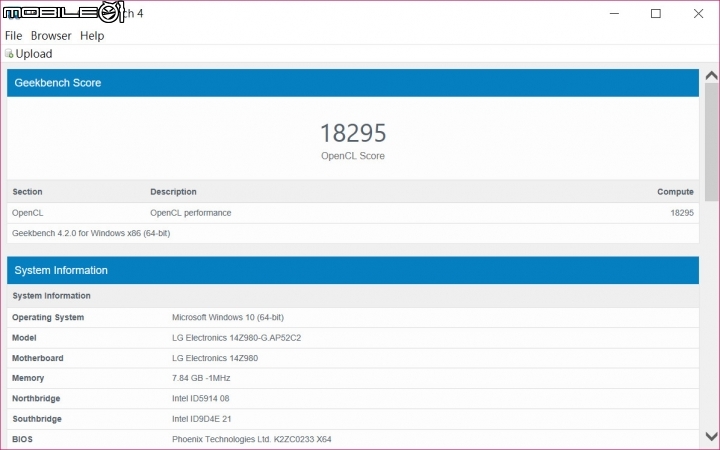Click the 'Northbridge' row label

(36, 399)
